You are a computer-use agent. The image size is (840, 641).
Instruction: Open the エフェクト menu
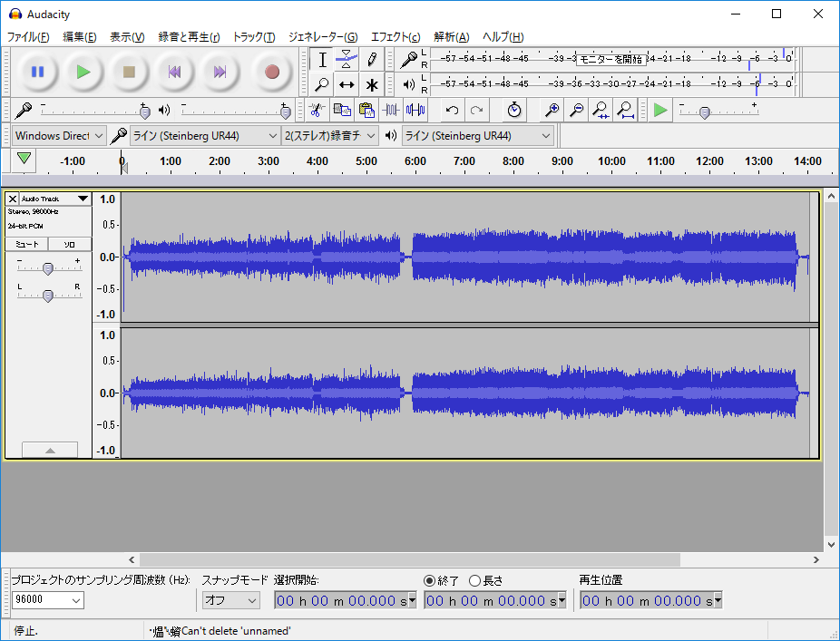pos(397,37)
